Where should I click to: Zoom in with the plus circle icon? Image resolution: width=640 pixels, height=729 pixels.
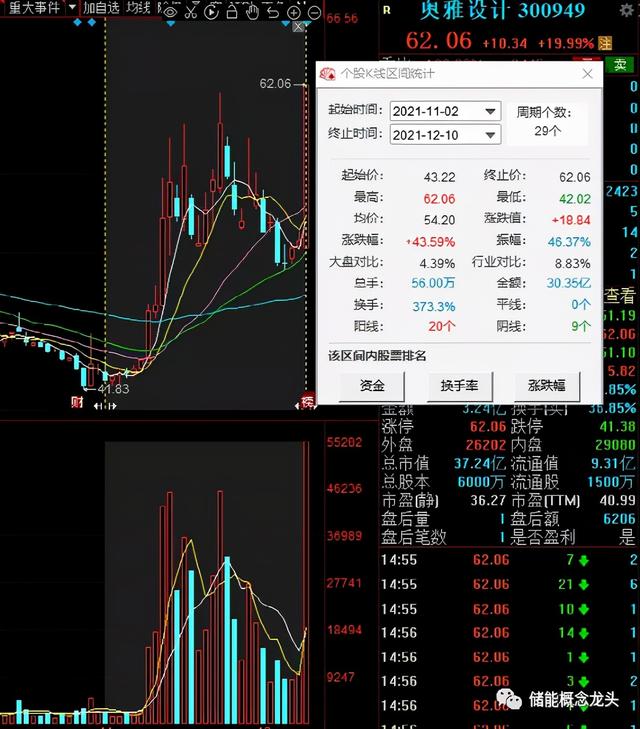pos(294,13)
